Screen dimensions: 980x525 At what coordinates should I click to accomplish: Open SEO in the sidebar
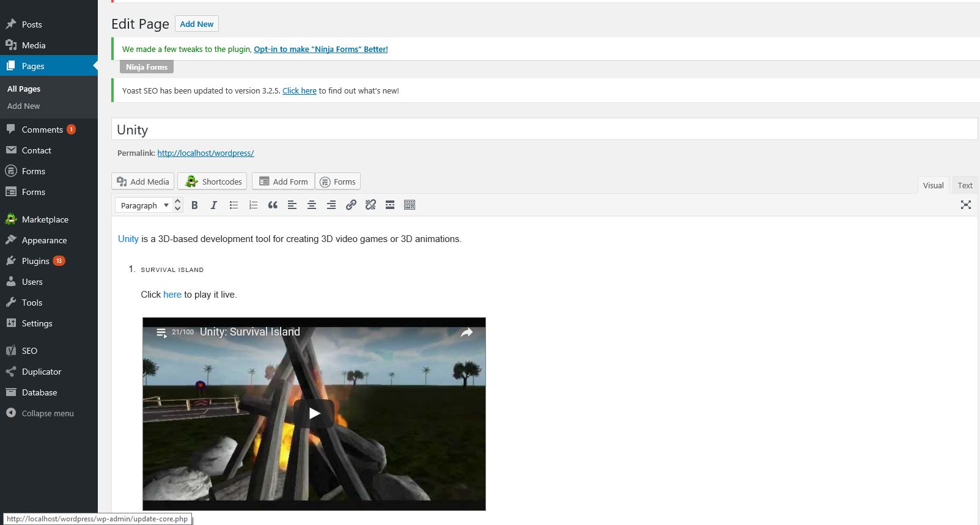pos(49,351)
